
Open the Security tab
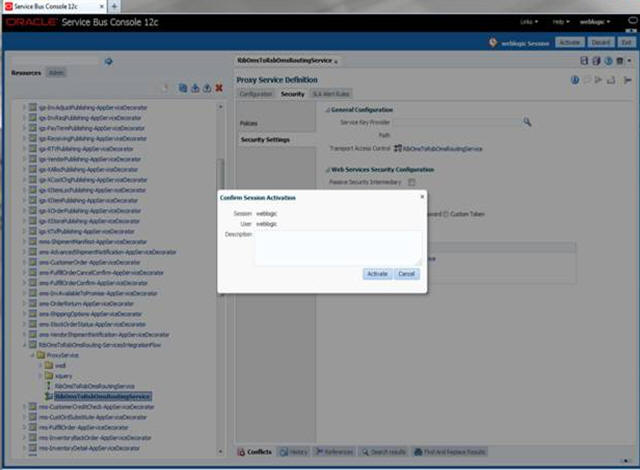[x=293, y=94]
